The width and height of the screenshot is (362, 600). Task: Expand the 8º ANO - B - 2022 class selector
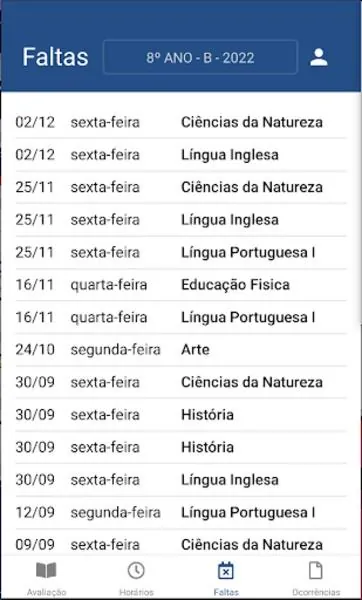click(200, 57)
